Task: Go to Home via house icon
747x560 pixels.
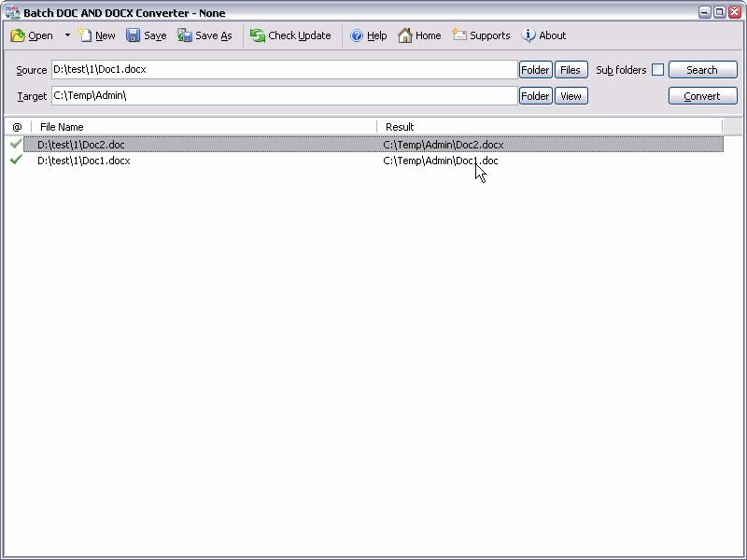Action: coord(404,35)
